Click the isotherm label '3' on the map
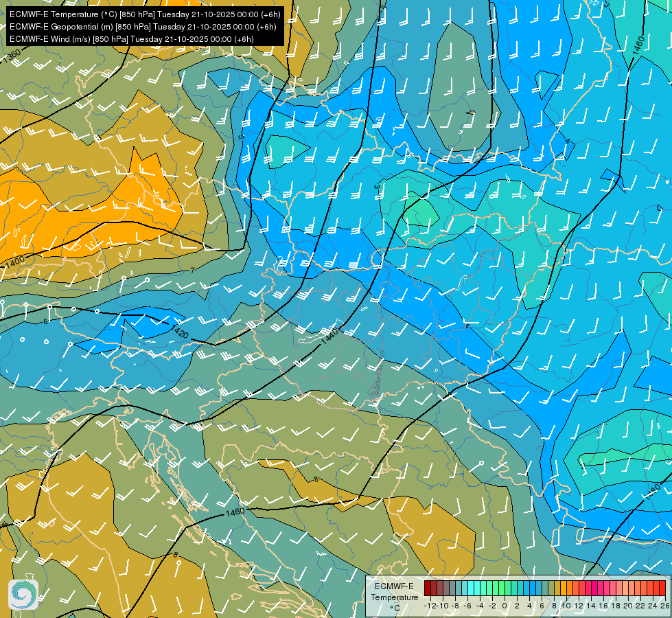This screenshot has height=618, width=672. [377, 187]
